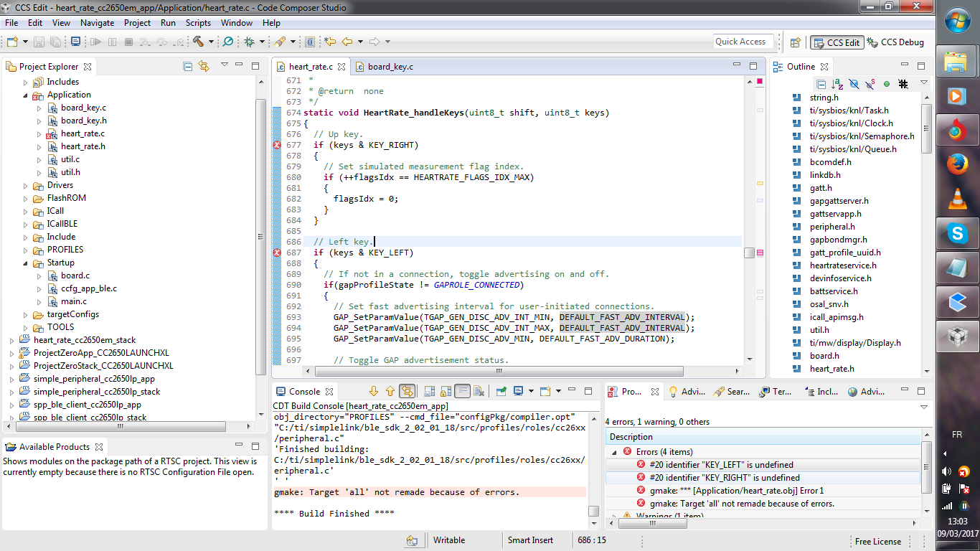Viewport: 980px width, 551px height.
Task: Expand the Drivers folder in Project Explorer
Action: 26,185
